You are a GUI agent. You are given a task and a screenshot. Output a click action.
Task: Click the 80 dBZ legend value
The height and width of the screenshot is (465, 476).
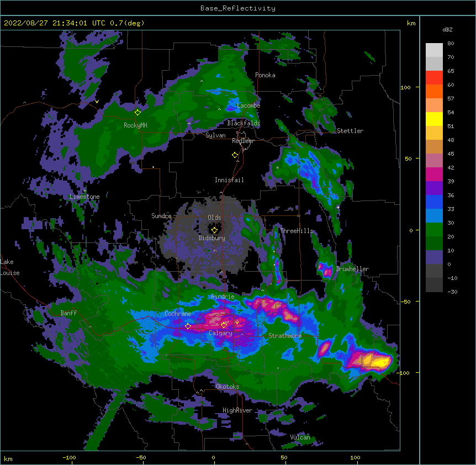pyautogui.click(x=451, y=44)
